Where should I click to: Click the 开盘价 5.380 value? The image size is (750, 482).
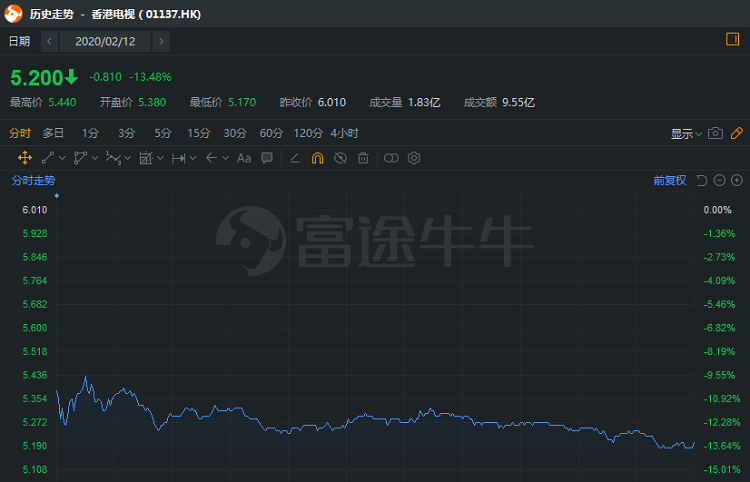(x=152, y=102)
